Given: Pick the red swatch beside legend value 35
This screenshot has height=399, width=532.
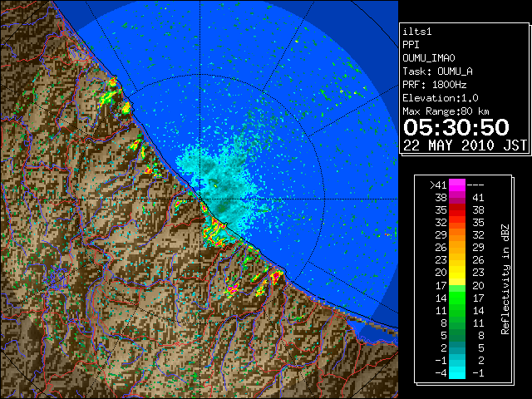Looking at the screenshot, I should [x=457, y=210].
